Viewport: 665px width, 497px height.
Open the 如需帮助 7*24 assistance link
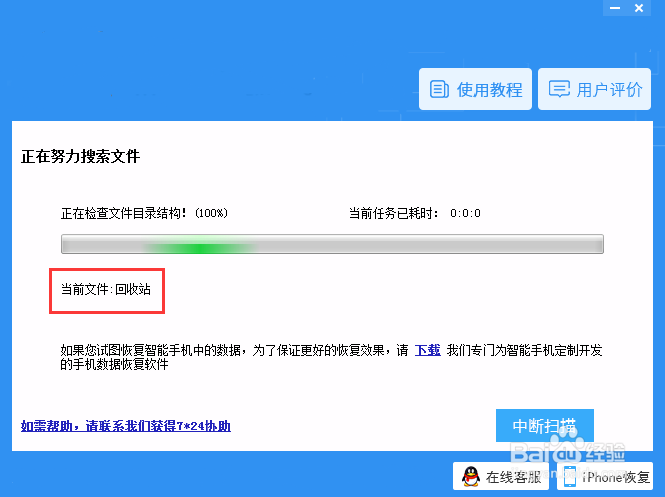126,426
